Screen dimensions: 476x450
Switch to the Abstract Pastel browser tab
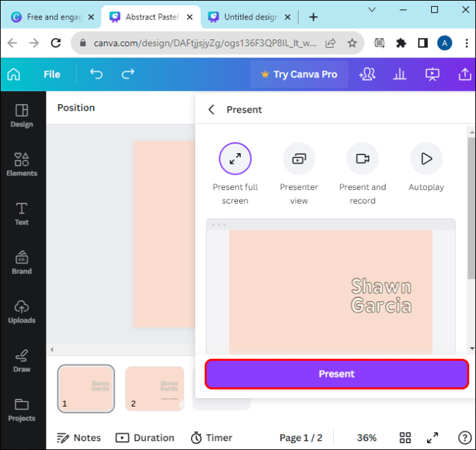(152, 17)
